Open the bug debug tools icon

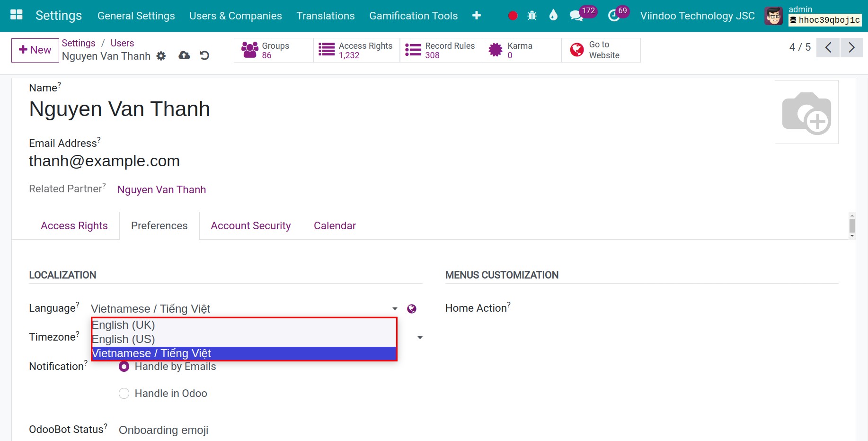(x=532, y=16)
